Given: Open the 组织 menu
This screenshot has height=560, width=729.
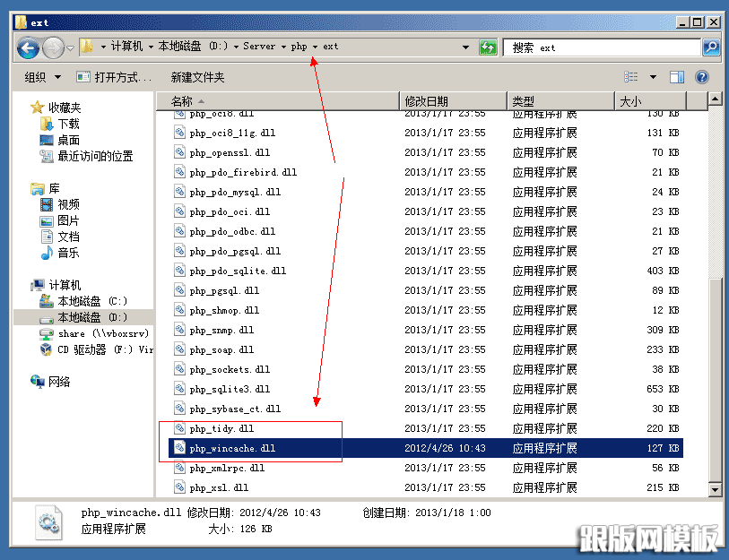Looking at the screenshot, I should tap(43, 77).
